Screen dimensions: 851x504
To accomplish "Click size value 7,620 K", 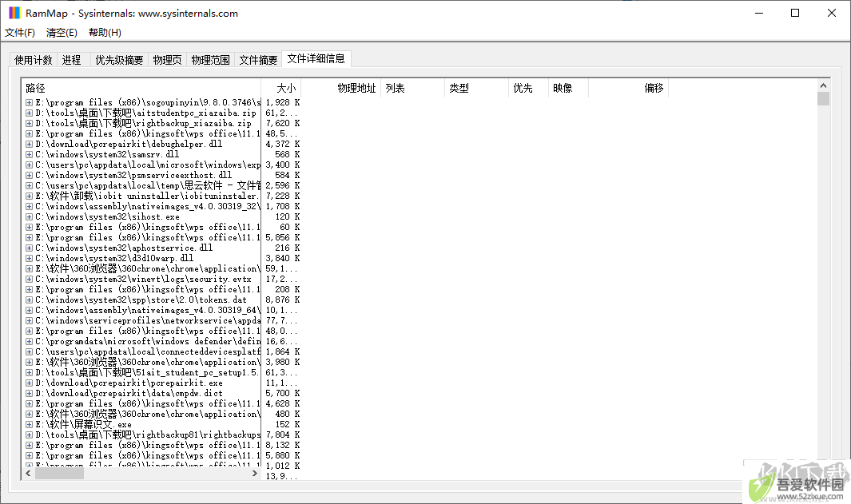I will [x=282, y=123].
